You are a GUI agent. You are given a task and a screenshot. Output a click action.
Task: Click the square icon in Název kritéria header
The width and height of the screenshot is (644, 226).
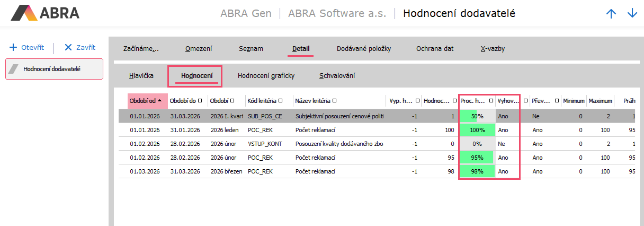click(x=335, y=101)
